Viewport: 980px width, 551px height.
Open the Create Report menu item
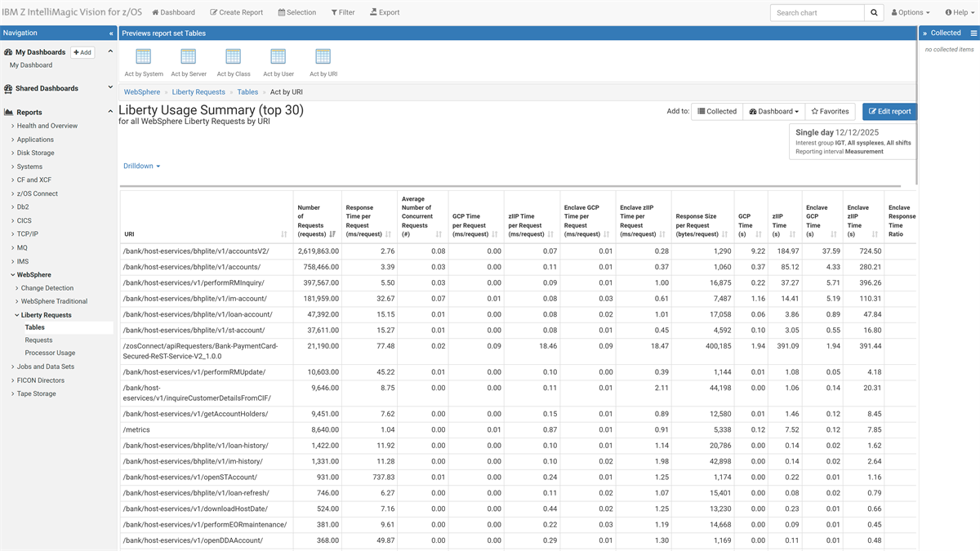236,13
